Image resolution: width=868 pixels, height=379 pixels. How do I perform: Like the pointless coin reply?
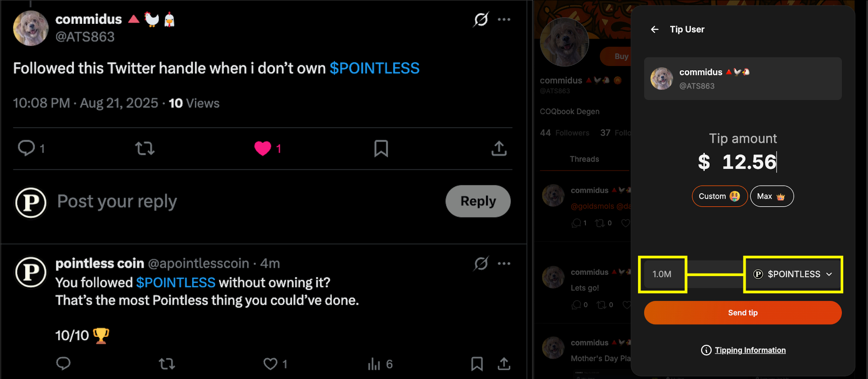tap(270, 364)
